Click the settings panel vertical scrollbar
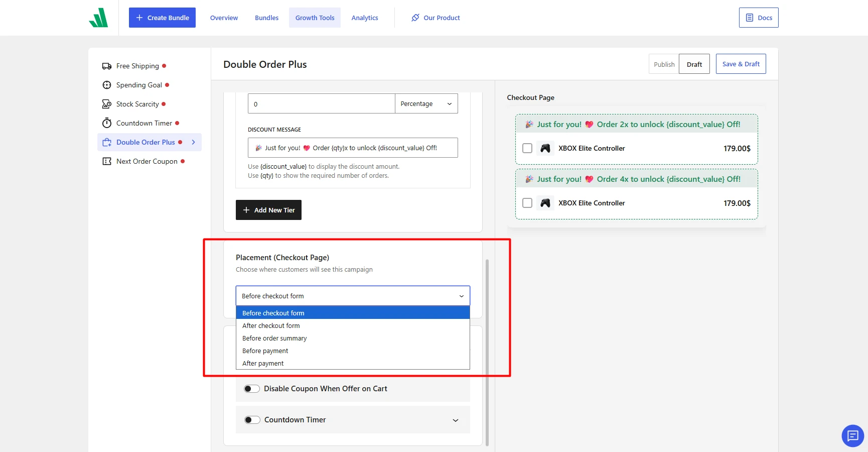The height and width of the screenshot is (452, 868). point(487,353)
